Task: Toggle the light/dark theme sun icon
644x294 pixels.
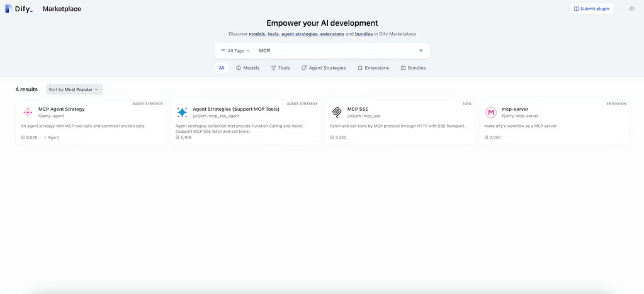Action: click(631, 9)
